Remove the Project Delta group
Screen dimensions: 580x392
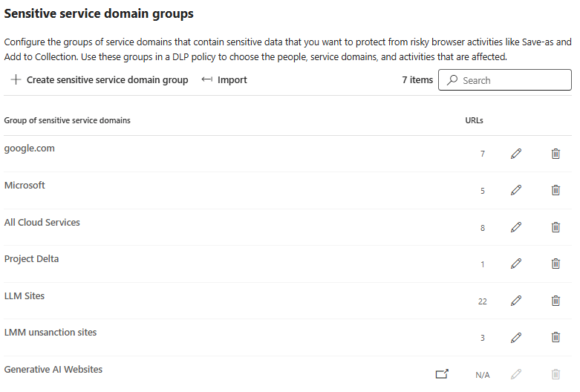tap(555, 264)
